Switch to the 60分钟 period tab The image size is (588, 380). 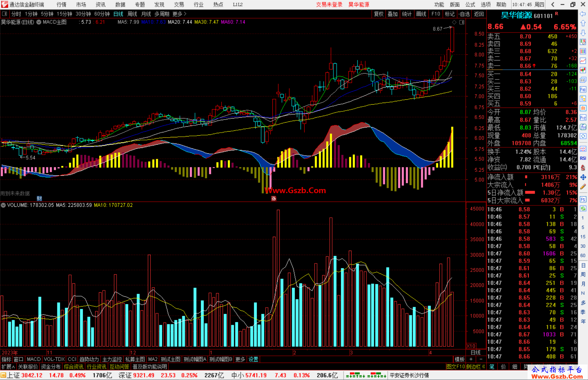click(102, 14)
